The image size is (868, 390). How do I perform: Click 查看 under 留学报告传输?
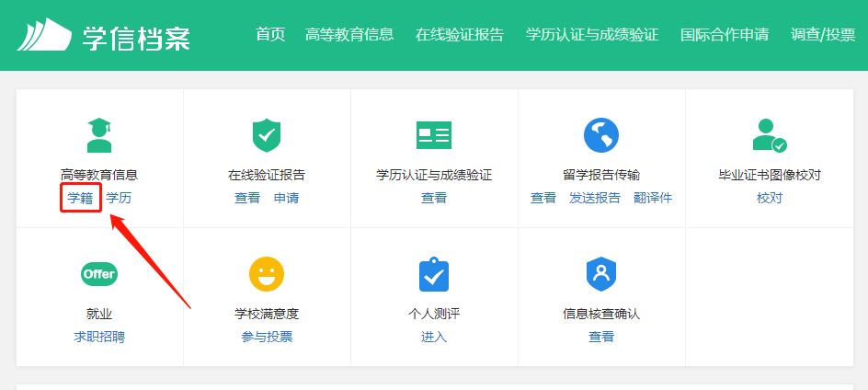[543, 199]
